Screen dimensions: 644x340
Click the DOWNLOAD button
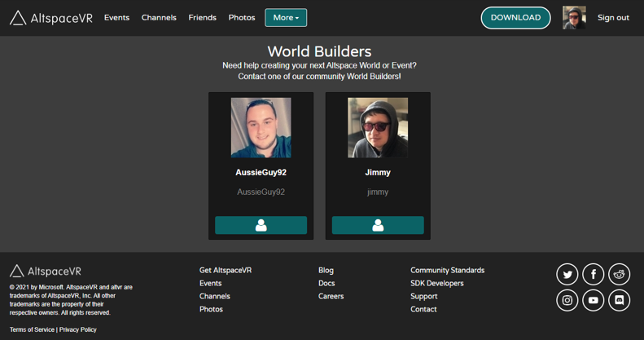tap(515, 18)
